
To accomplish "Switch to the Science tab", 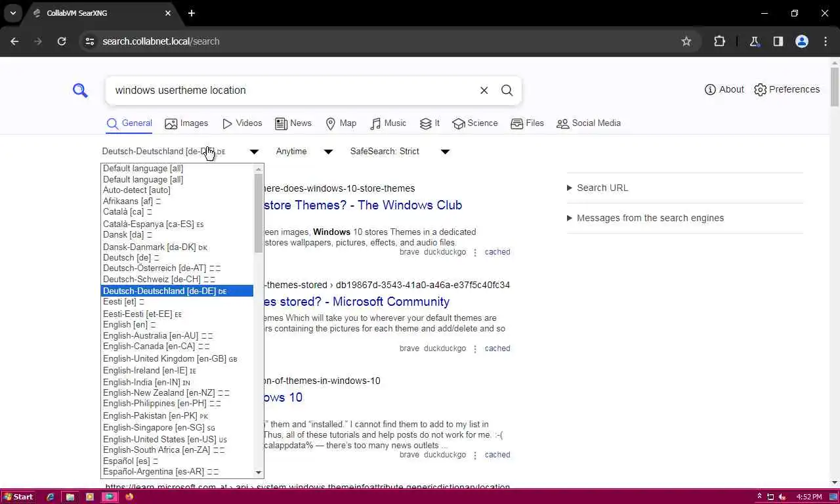I will click(x=475, y=123).
